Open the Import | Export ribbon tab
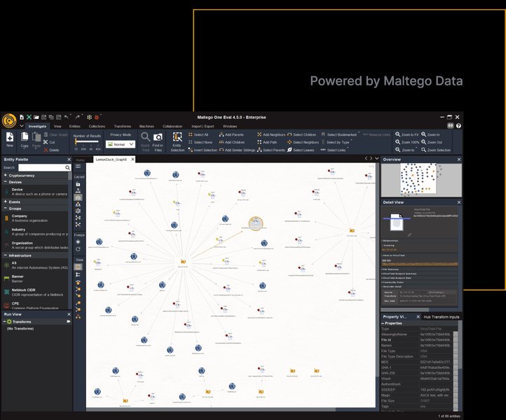The image size is (506, 420). point(203,127)
